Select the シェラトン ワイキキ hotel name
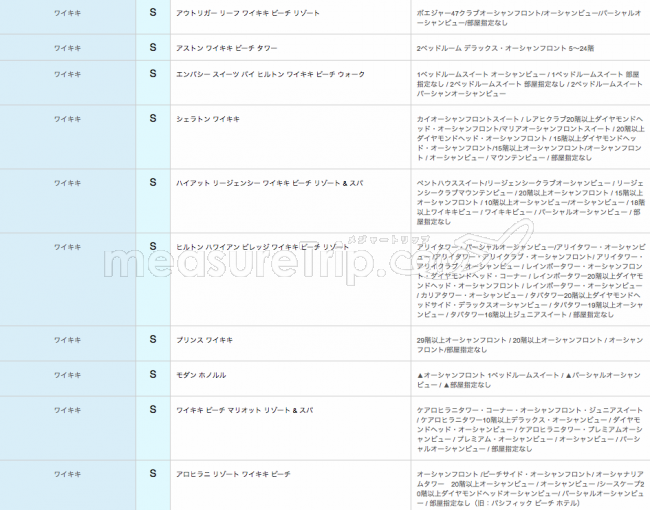Viewport: 650px width, 510px height. pyautogui.click(x=208, y=119)
